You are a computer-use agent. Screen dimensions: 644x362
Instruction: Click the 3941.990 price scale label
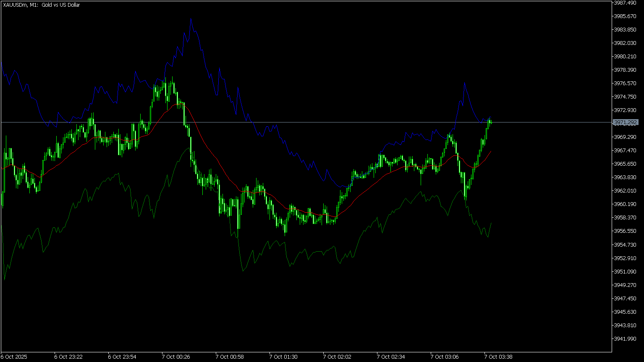coord(626,339)
